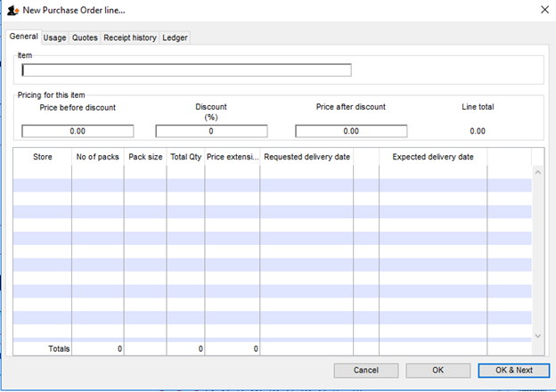Click the Requested delivery date column header
The height and width of the screenshot is (392, 556).
pos(307,157)
